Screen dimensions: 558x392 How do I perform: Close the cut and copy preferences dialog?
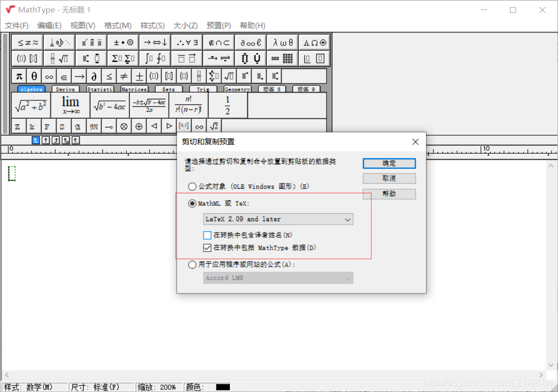click(x=415, y=142)
